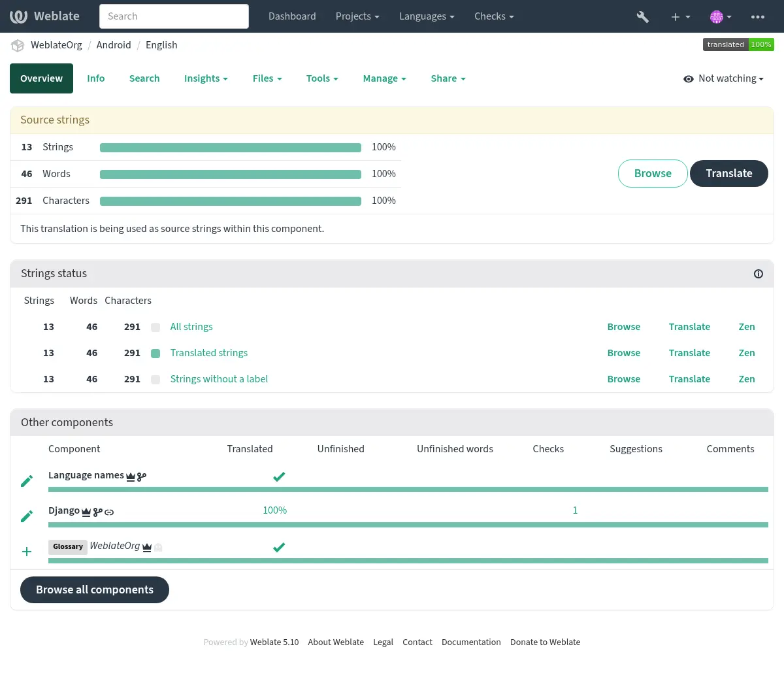784x681 pixels.
Task: Expand the Manage dropdown
Action: point(384,78)
